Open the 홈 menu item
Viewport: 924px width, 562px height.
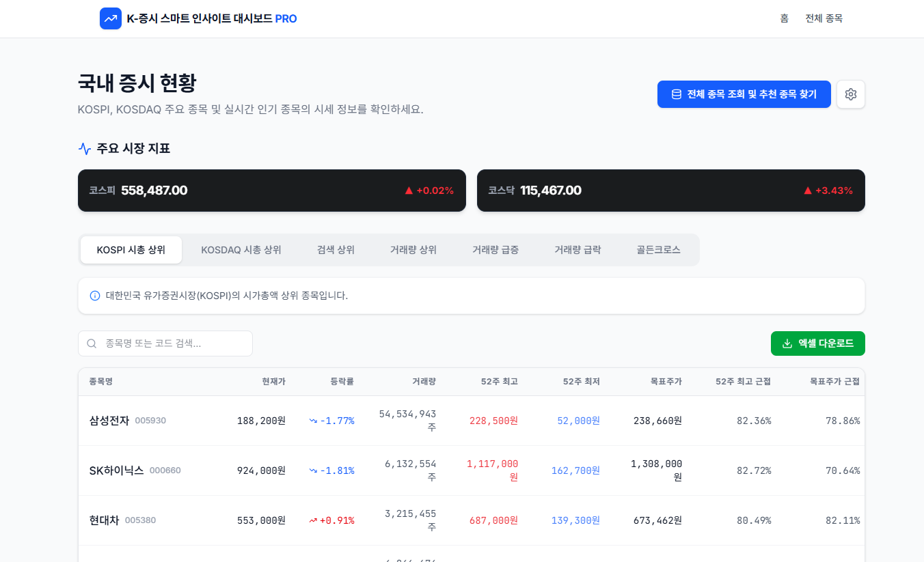click(x=784, y=18)
